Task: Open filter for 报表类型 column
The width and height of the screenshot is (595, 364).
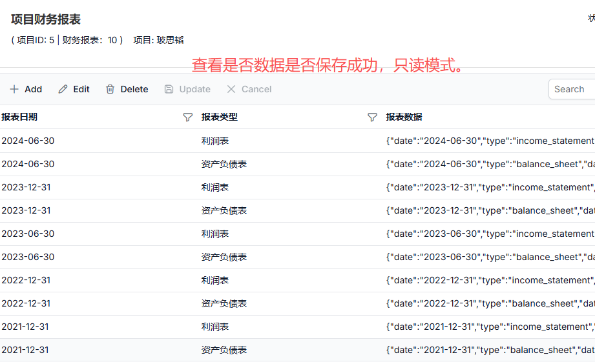Action: pos(372,117)
